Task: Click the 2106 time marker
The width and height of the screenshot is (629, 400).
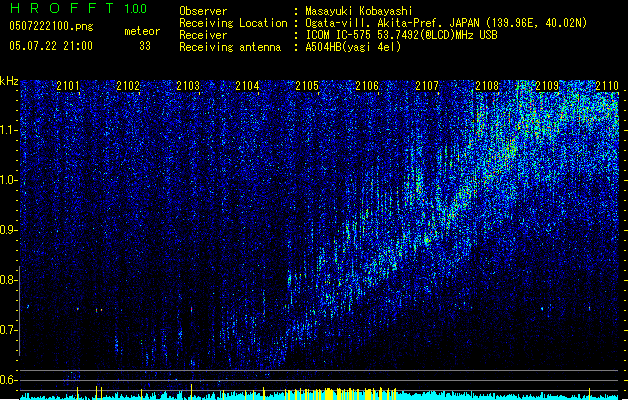Action: pos(367,86)
